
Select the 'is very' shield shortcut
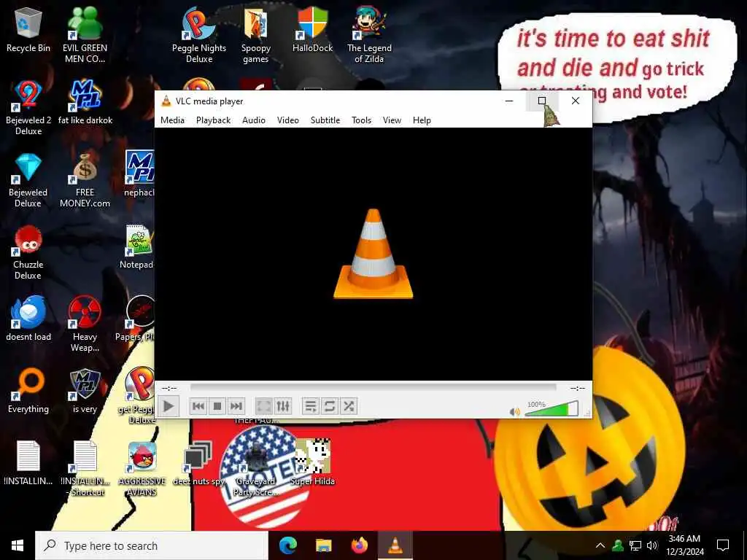[85, 391]
